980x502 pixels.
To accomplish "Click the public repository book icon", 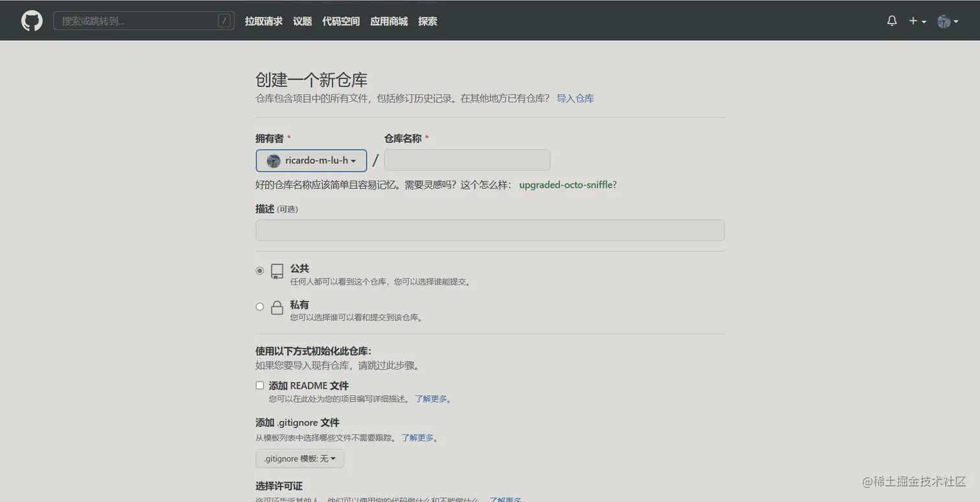I will point(277,272).
